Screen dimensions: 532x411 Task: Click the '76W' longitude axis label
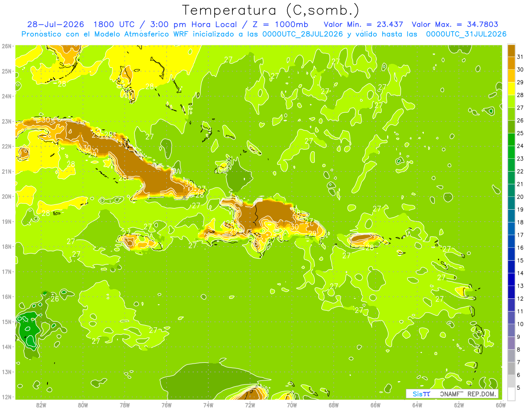(167, 405)
